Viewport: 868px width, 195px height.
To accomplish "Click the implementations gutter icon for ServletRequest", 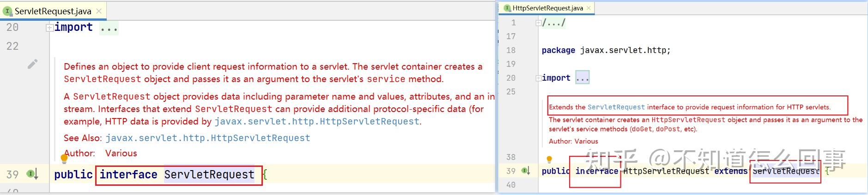I will [32, 174].
